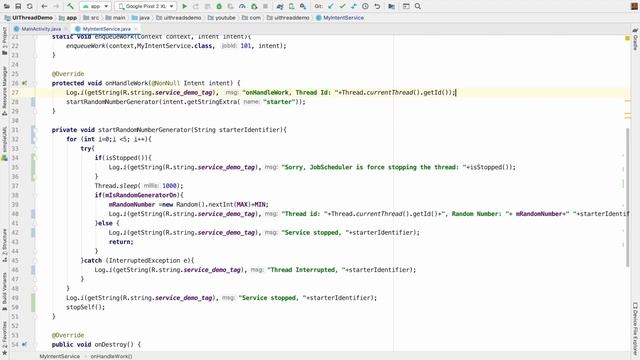Click the layout window toolbar icon
The height and width of the screenshot is (360, 640).
point(406,7)
